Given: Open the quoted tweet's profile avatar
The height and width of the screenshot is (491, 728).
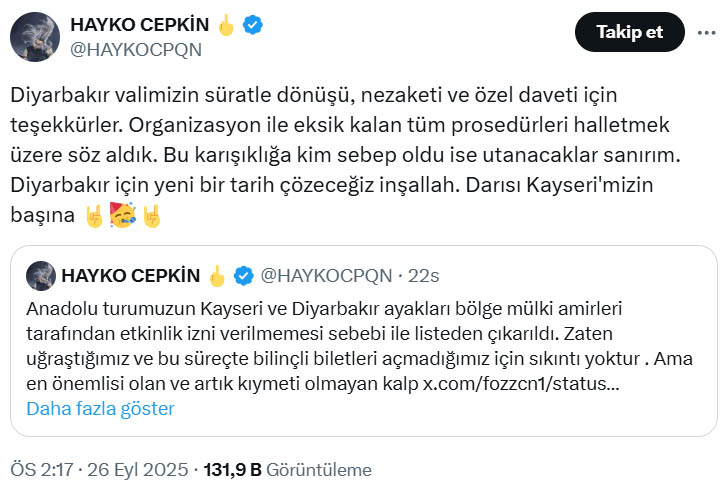Looking at the screenshot, I should (x=40, y=275).
